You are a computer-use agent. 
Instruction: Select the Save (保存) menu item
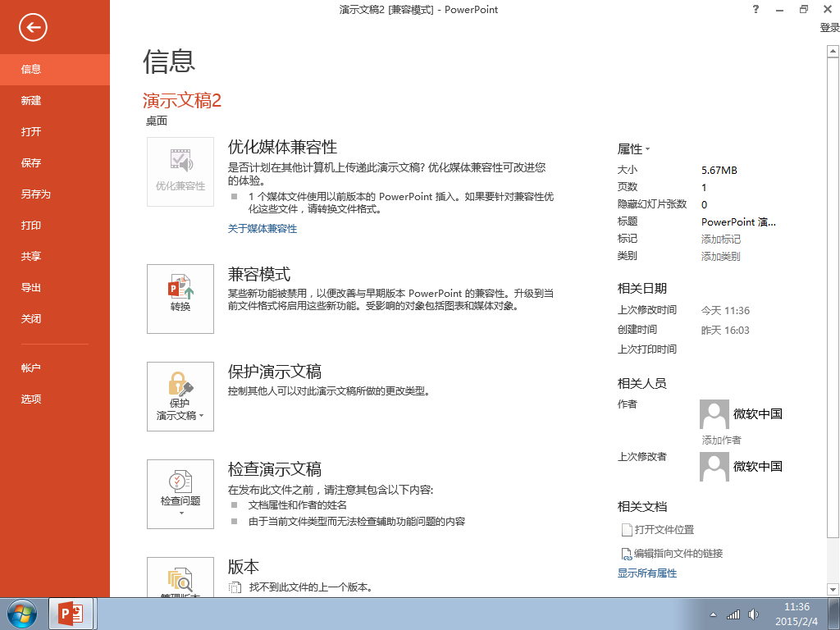tap(55, 163)
